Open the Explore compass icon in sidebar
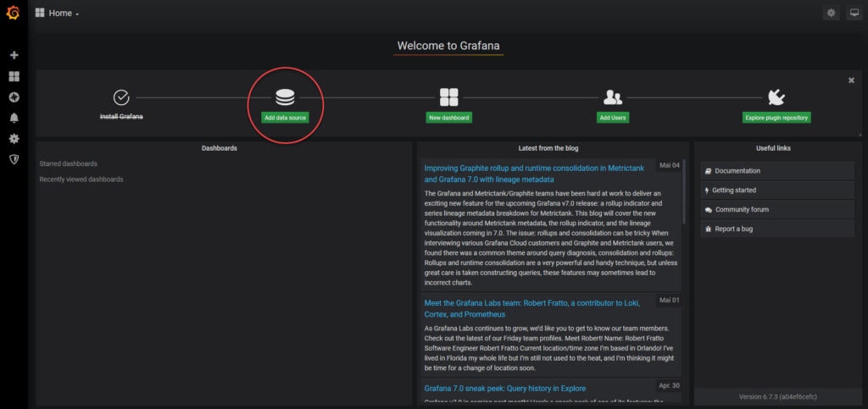868x409 pixels. (x=14, y=97)
